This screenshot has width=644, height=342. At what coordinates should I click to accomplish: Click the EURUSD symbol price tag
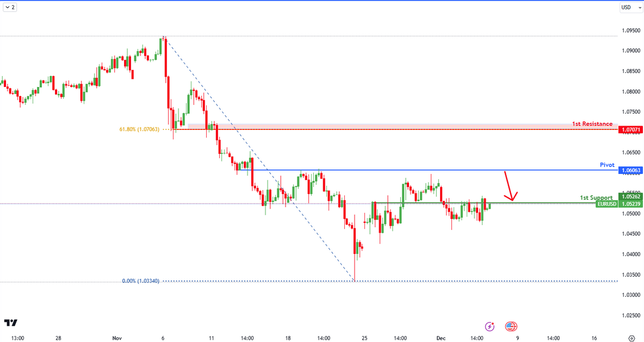[606, 204]
